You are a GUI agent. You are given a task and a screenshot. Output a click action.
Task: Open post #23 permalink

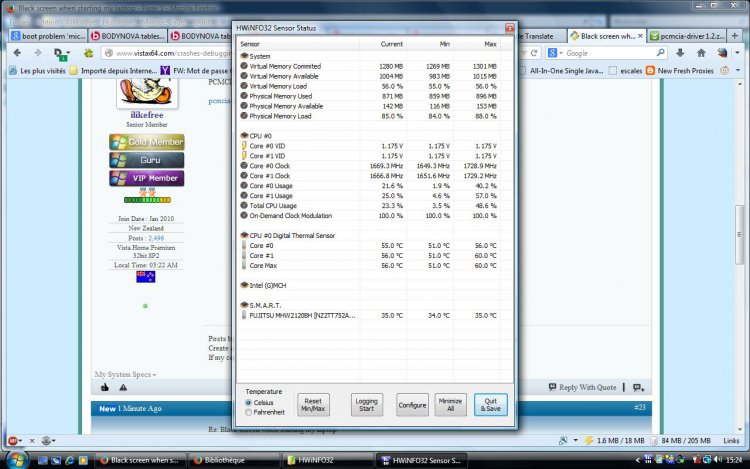click(x=640, y=407)
